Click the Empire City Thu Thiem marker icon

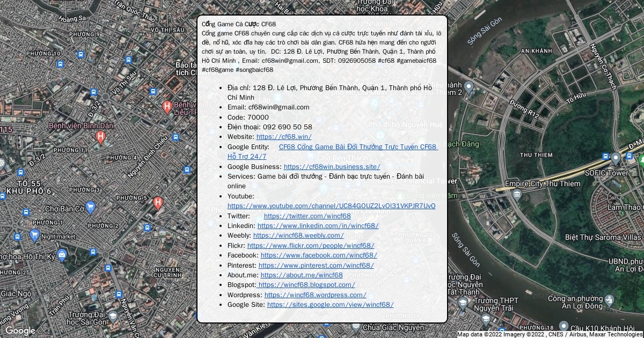click(517, 194)
